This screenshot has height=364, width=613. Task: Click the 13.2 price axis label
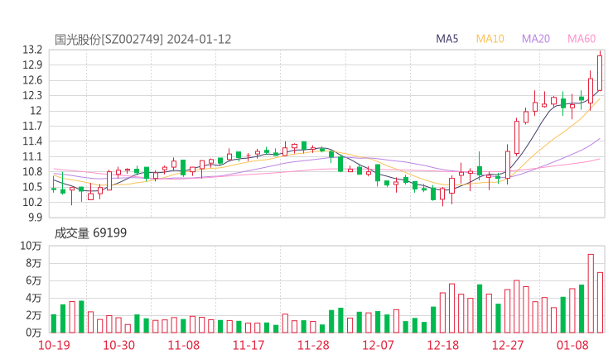32,50
